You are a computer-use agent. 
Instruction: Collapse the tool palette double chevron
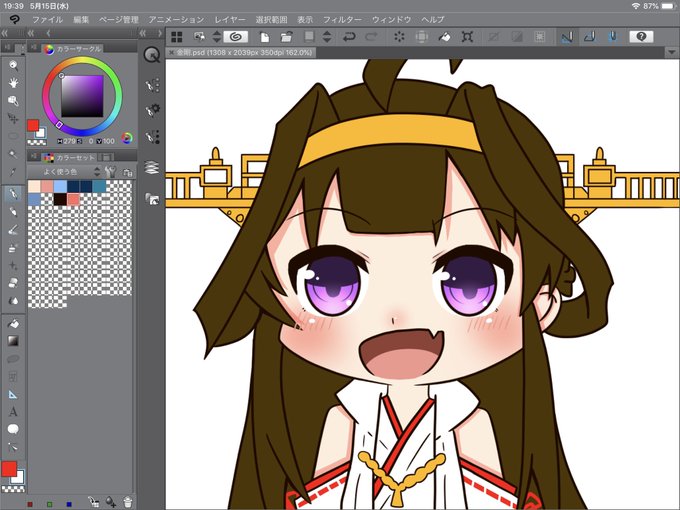5,33
